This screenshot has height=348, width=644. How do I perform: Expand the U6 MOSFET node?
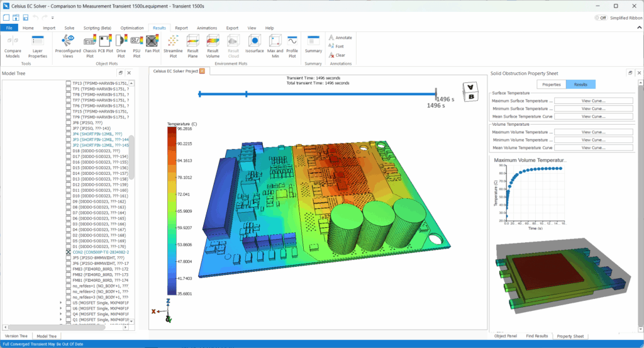[x=61, y=308]
